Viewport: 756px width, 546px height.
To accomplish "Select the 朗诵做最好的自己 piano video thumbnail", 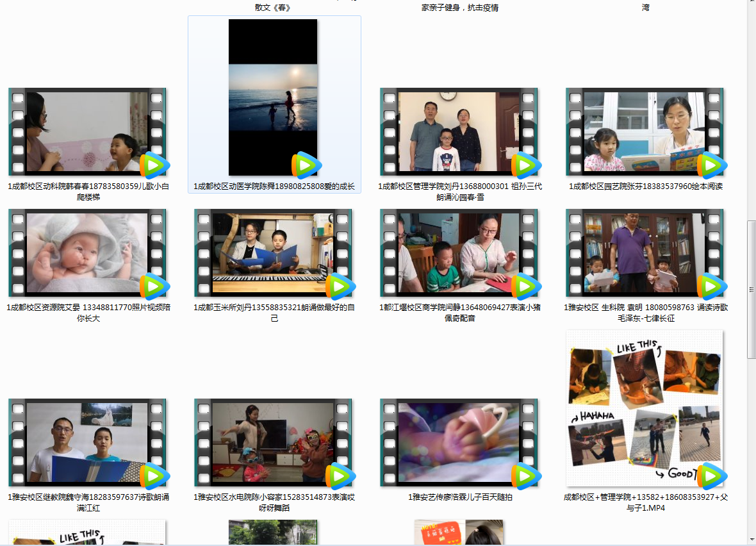I will point(273,252).
